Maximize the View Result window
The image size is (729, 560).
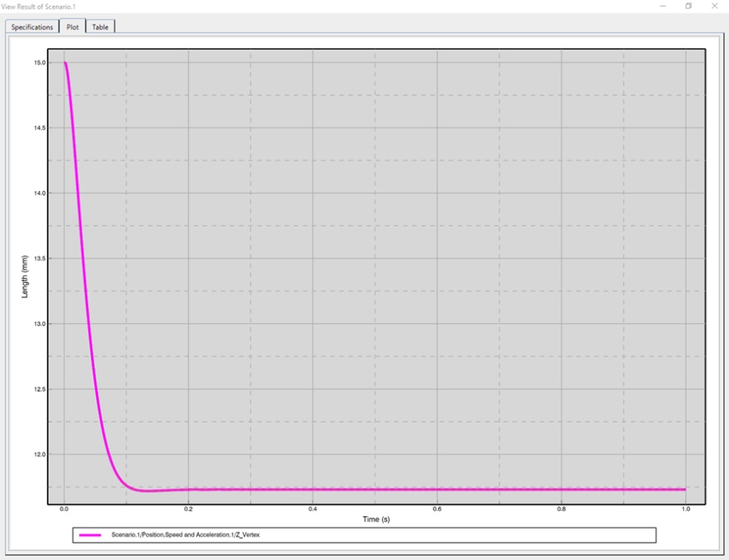689,6
